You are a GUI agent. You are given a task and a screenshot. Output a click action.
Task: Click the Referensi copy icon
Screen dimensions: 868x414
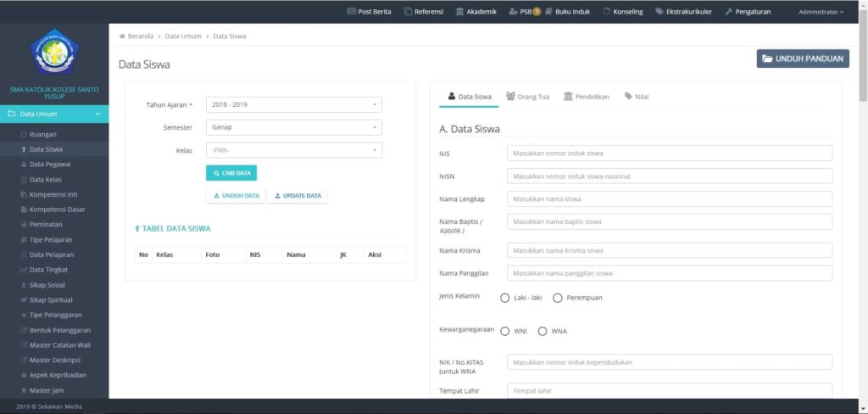pyautogui.click(x=408, y=12)
